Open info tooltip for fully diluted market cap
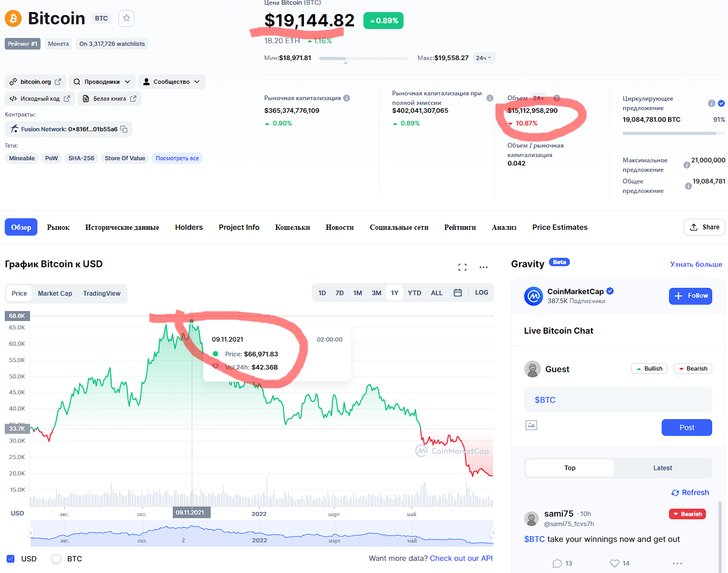This screenshot has width=728, height=573. pyautogui.click(x=490, y=98)
